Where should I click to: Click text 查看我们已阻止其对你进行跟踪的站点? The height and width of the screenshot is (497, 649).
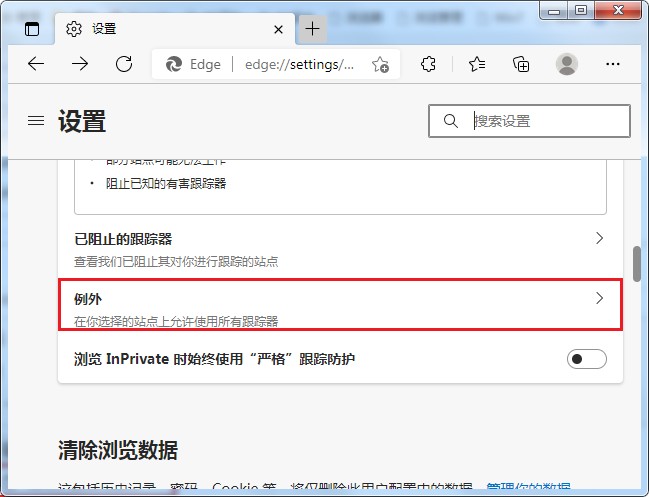pos(176,262)
